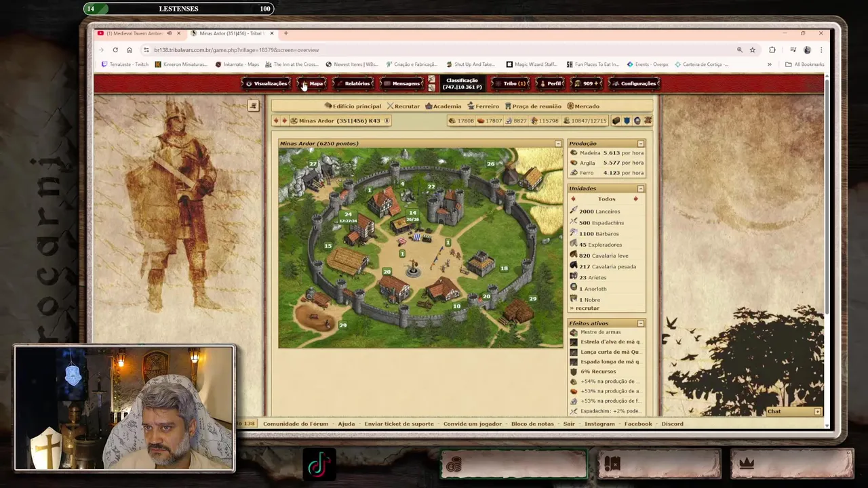Viewport: 868px width, 488px height.
Task: Click the iron resource icon showing 8827
Action: [x=509, y=121]
